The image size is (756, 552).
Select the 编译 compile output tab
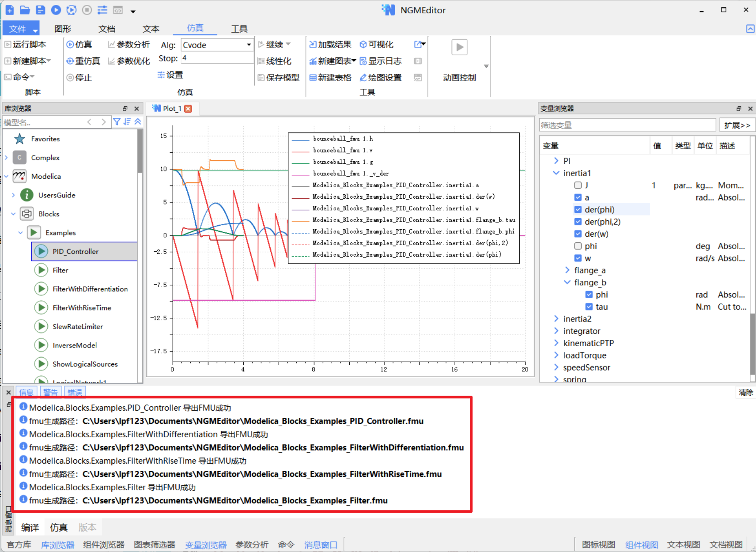(x=30, y=527)
